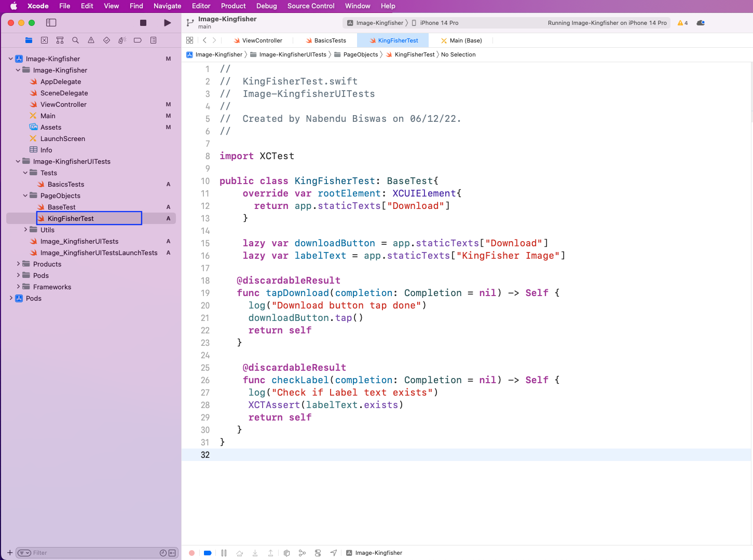
Task: Open the Find navigator
Action: (x=76, y=40)
